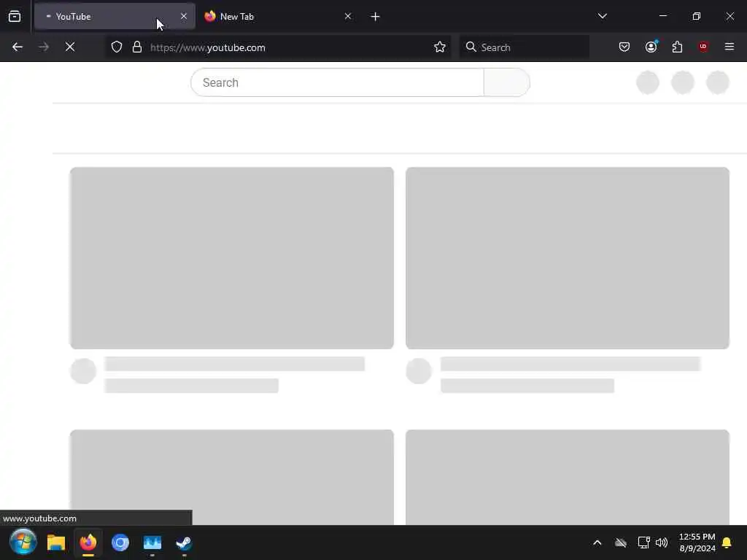
Task: Open the Extensions puzzle icon
Action: point(677,47)
